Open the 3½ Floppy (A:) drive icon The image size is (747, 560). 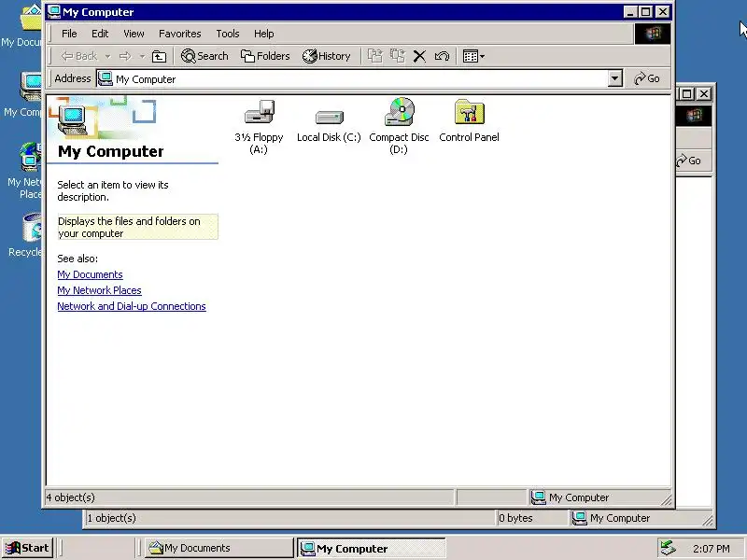pos(260,113)
